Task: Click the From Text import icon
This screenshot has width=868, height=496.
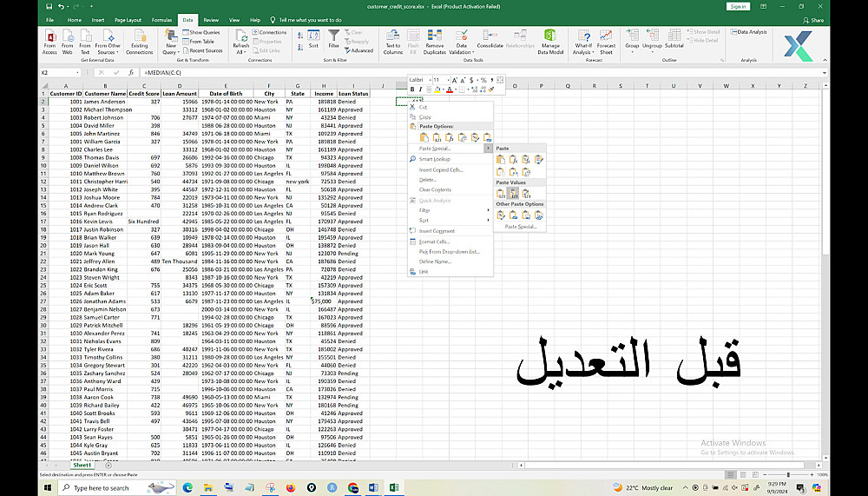Action: point(85,42)
